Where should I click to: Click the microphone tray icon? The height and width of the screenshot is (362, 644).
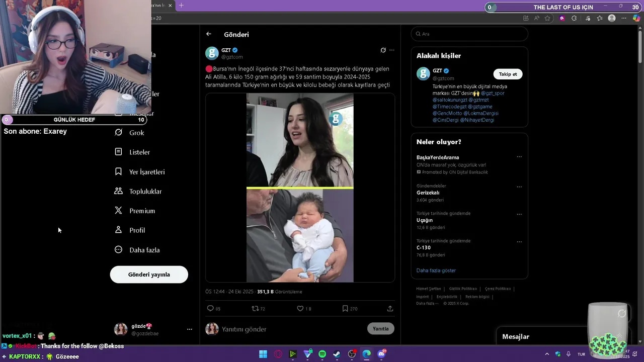[569, 354]
